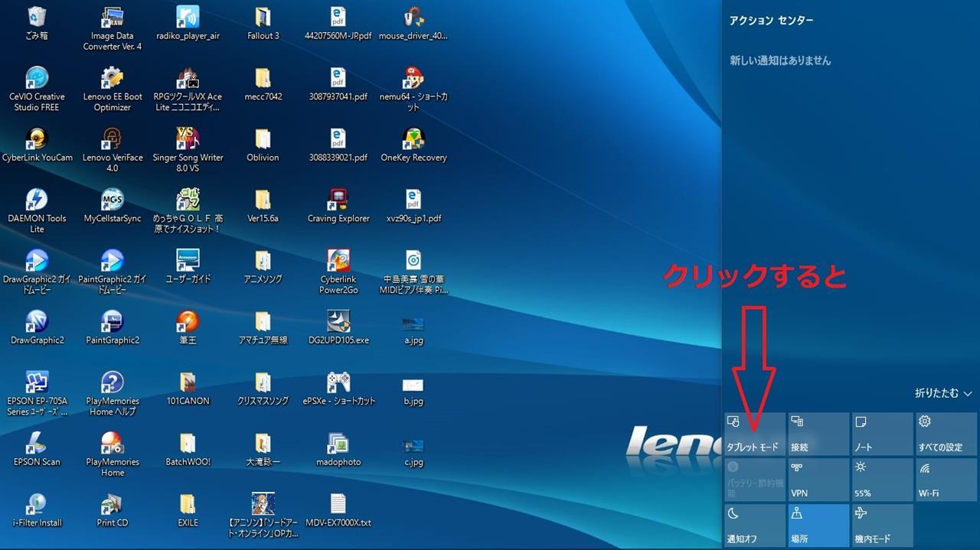Toggle the Wi-Fi quick action tile
This screenshot has width=980, height=550.
click(946, 480)
